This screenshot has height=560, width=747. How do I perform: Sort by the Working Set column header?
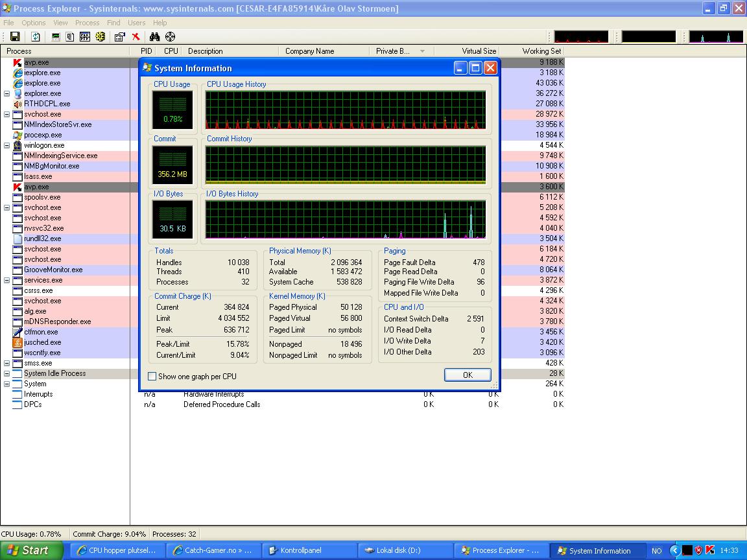(541, 51)
